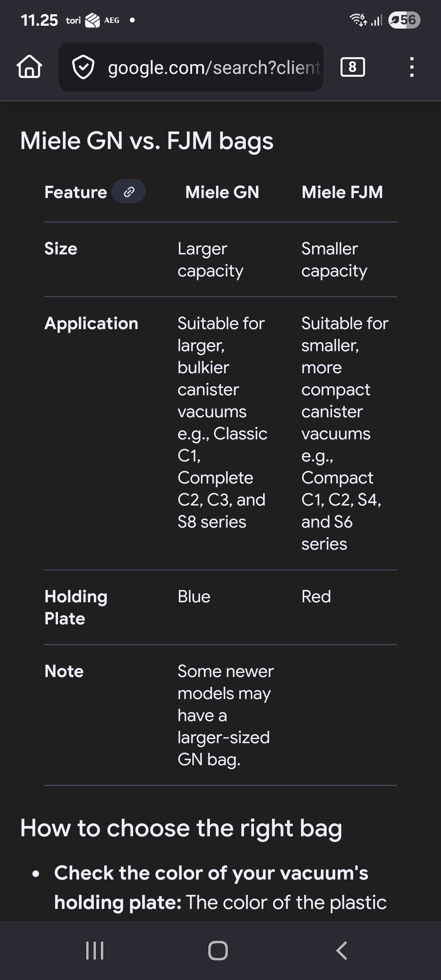Screen dimensions: 441x980
Task: Tap the AEG notification icon
Action: coord(112,20)
